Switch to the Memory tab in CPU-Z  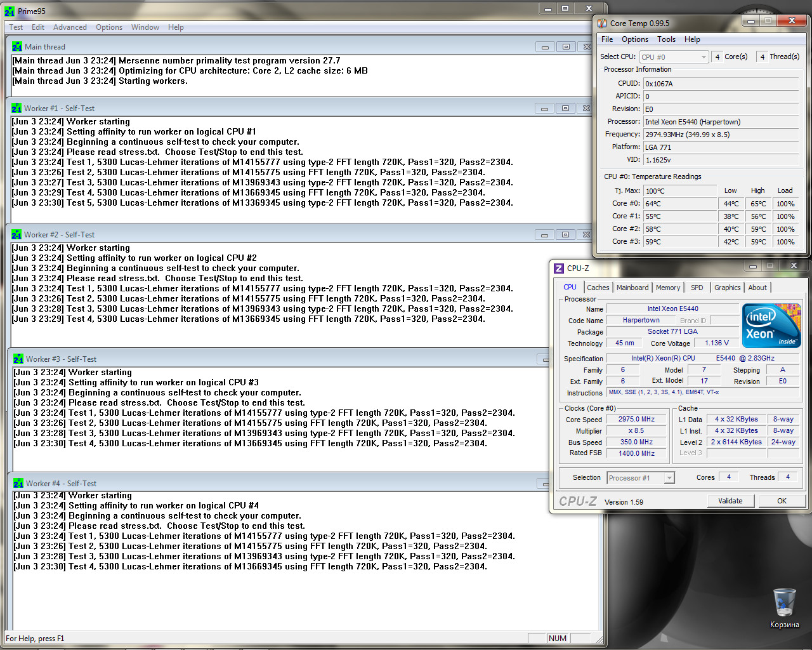pyautogui.click(x=667, y=288)
